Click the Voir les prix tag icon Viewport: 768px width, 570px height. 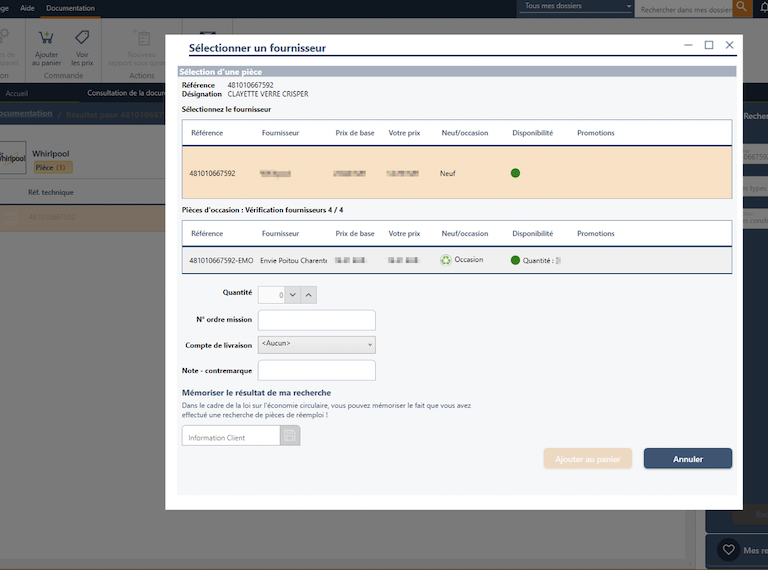click(82, 38)
